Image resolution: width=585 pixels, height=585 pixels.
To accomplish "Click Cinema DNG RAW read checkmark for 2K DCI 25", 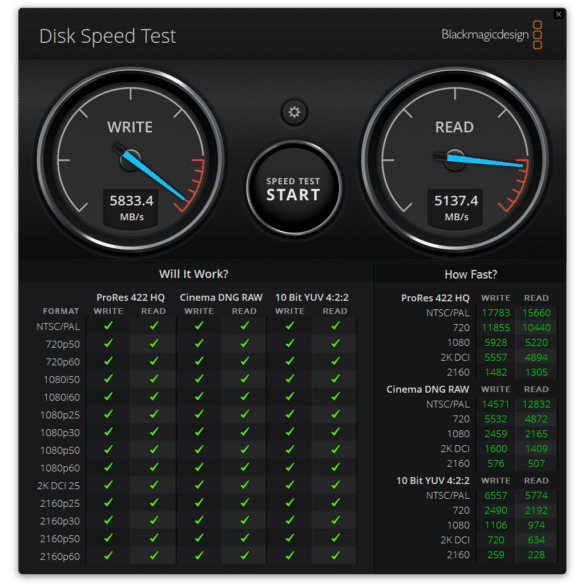I will (x=245, y=485).
